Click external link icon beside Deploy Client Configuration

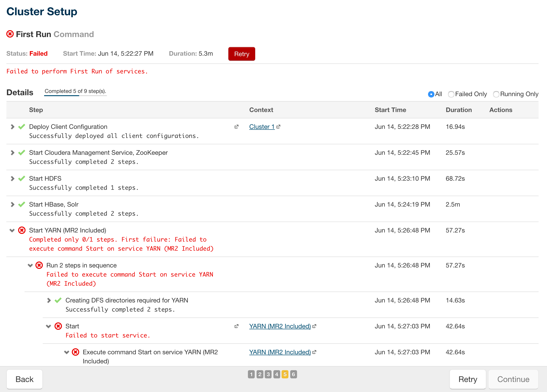236,127
